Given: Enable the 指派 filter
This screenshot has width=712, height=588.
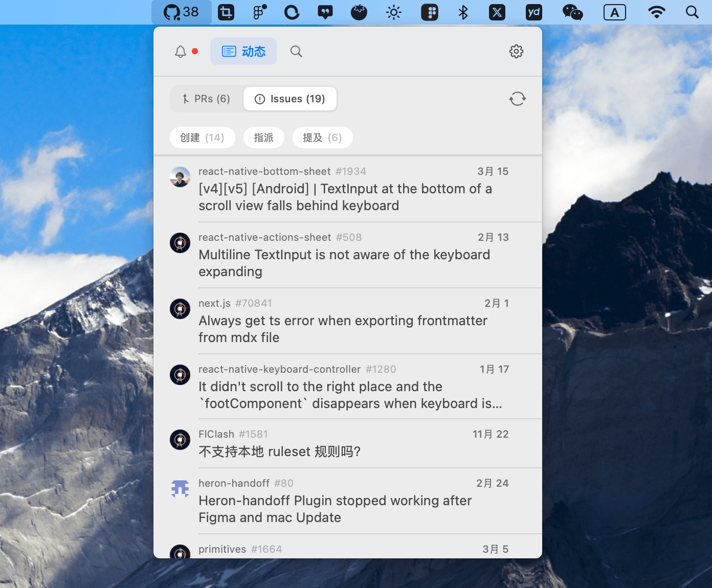Looking at the screenshot, I should click(x=263, y=137).
